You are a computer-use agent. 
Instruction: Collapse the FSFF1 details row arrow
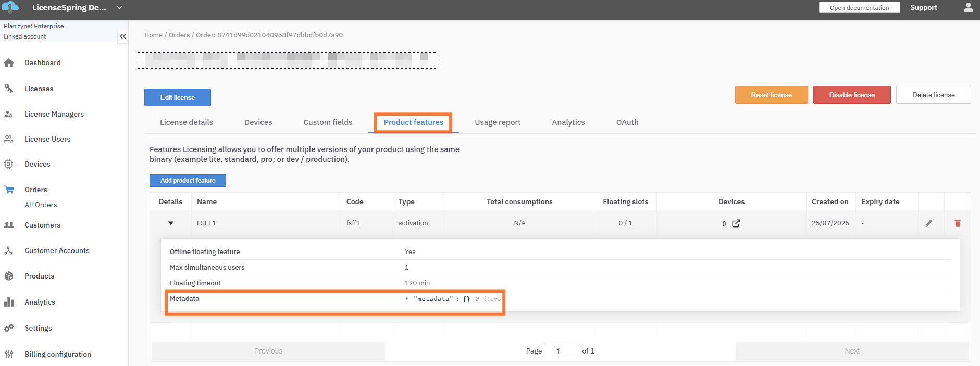click(171, 223)
